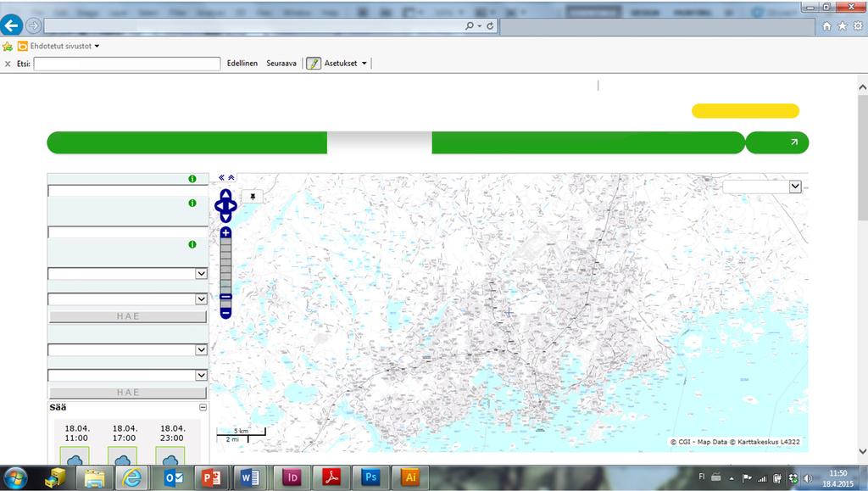Screen dimensions: 868x491
Task: Pan the map down with the arrow
Action: coord(225,218)
